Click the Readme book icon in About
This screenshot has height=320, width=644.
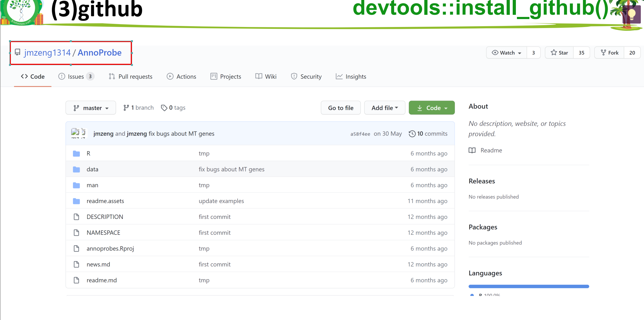(472, 150)
